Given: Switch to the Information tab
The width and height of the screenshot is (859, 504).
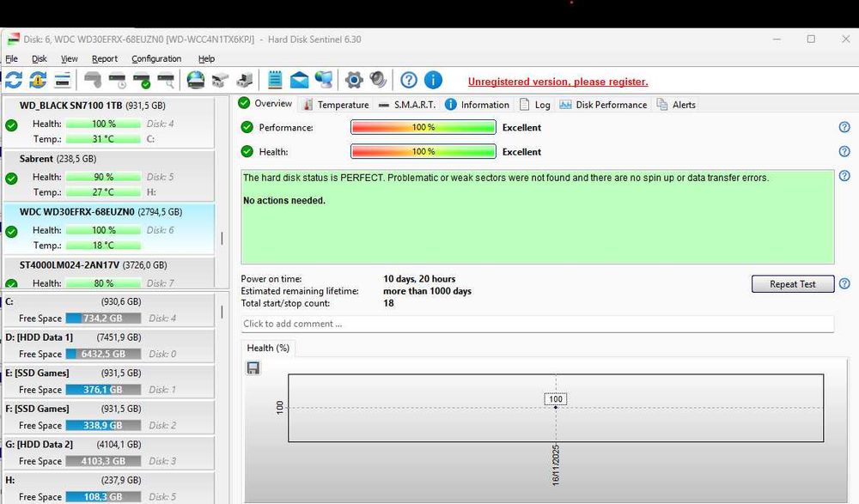Looking at the screenshot, I should 477,105.
